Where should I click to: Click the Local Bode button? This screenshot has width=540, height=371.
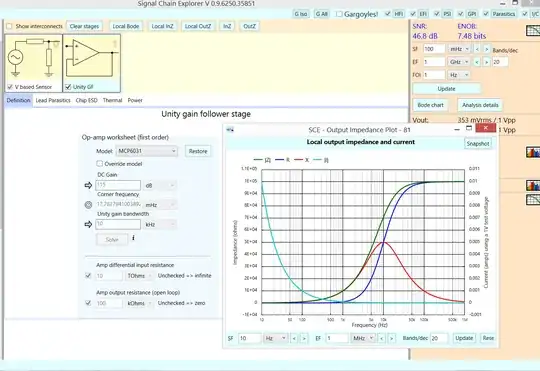click(126, 26)
